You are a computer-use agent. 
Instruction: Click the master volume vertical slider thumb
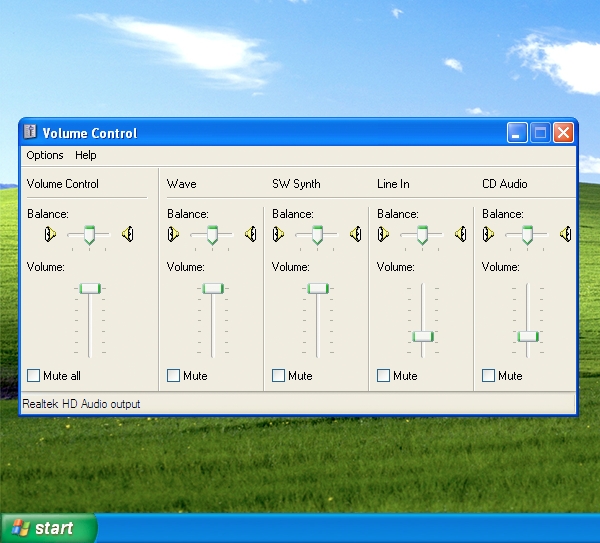(x=90, y=289)
